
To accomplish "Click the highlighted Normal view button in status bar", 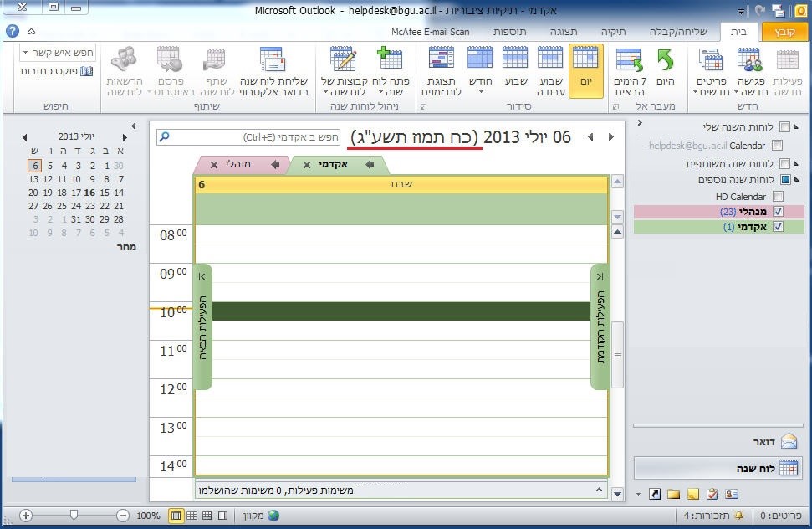I will point(176,516).
